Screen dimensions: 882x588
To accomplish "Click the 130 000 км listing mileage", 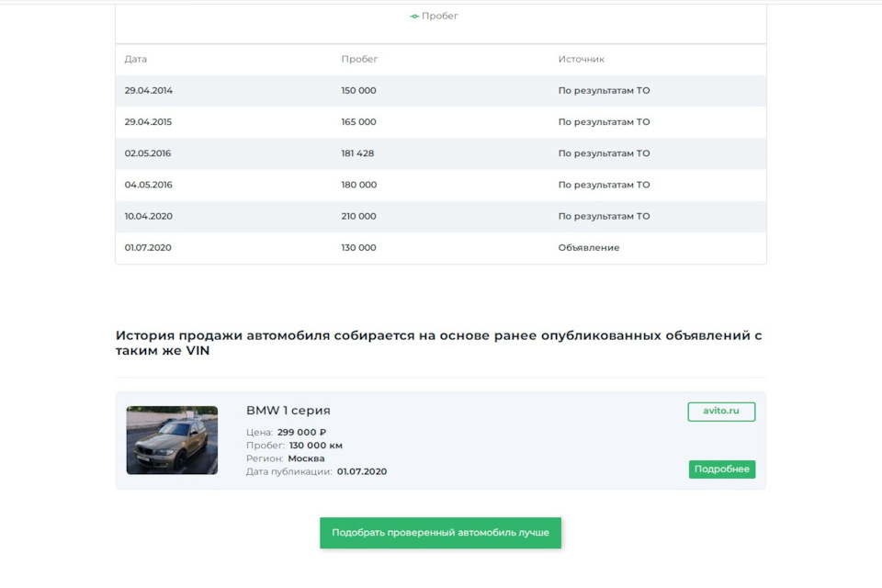I will 315,446.
